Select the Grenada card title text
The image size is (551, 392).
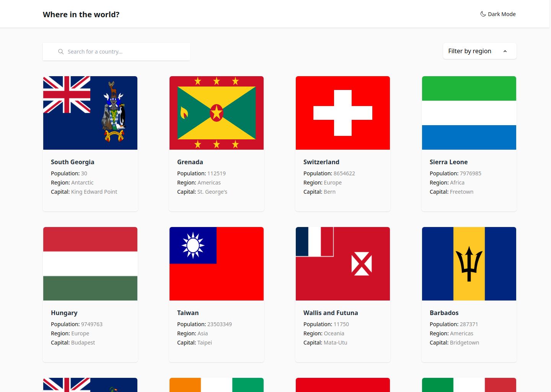[190, 162]
